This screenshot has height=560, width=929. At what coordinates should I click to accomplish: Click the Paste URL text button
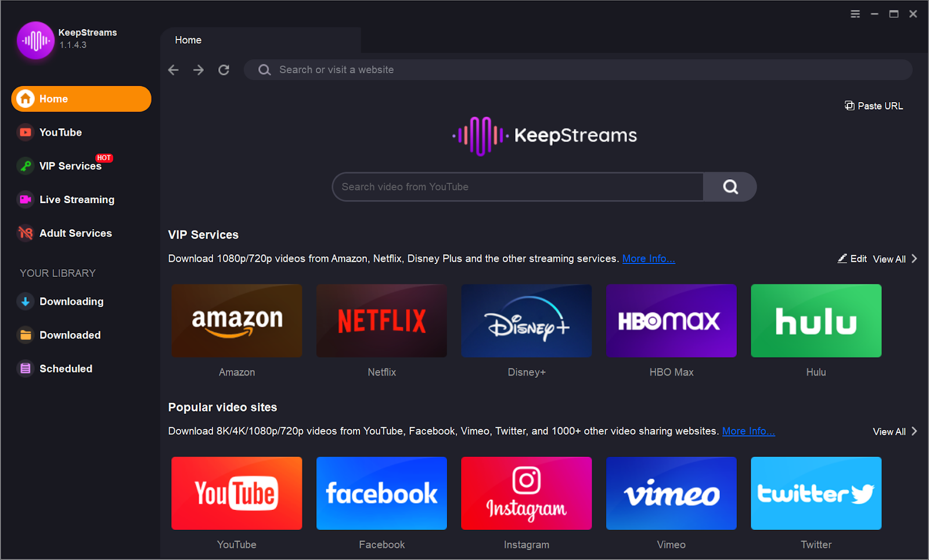tap(880, 106)
